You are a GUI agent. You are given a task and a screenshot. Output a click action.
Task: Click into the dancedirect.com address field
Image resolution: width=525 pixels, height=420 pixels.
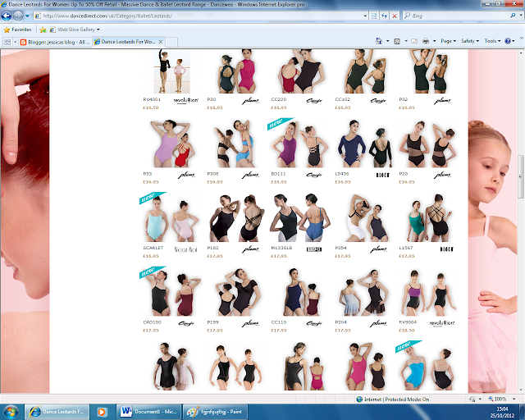(x=198, y=16)
